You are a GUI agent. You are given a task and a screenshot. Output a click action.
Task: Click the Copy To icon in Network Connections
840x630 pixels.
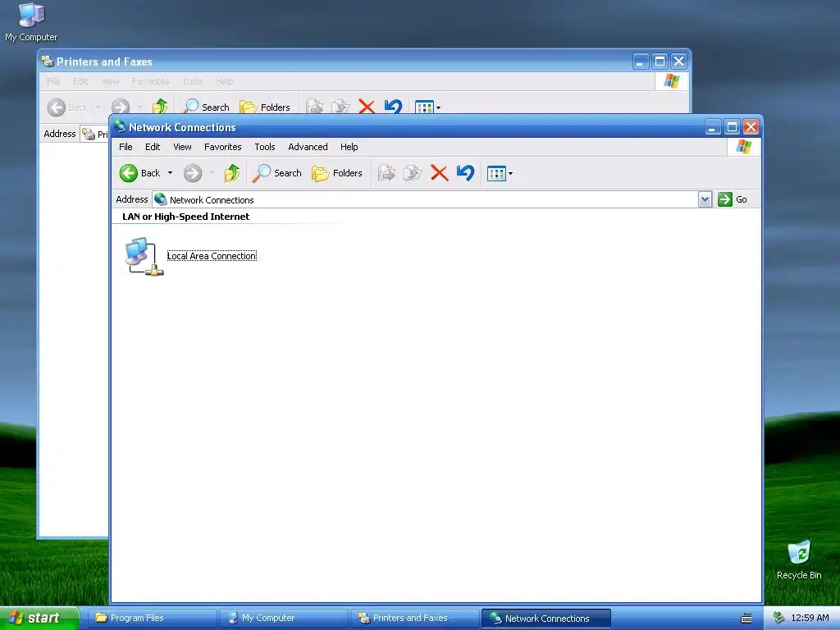pyautogui.click(x=413, y=173)
